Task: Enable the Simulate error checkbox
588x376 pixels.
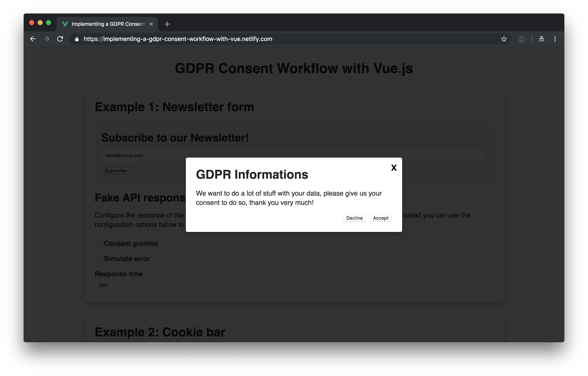Action: (x=98, y=259)
